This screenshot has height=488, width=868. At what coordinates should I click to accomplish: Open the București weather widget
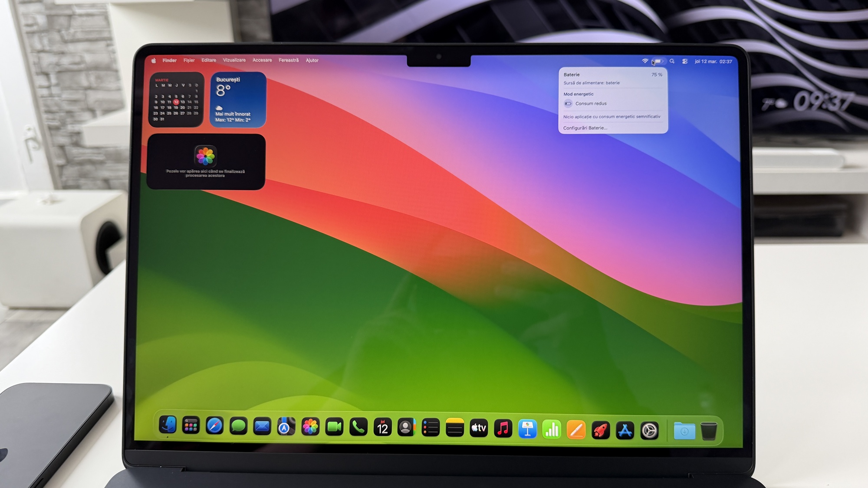pyautogui.click(x=238, y=100)
